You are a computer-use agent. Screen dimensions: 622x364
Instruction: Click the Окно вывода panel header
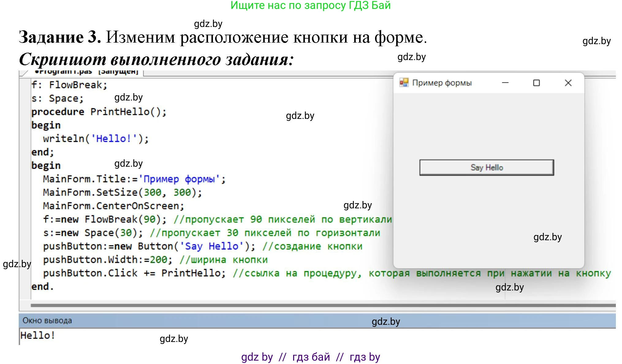(x=47, y=320)
